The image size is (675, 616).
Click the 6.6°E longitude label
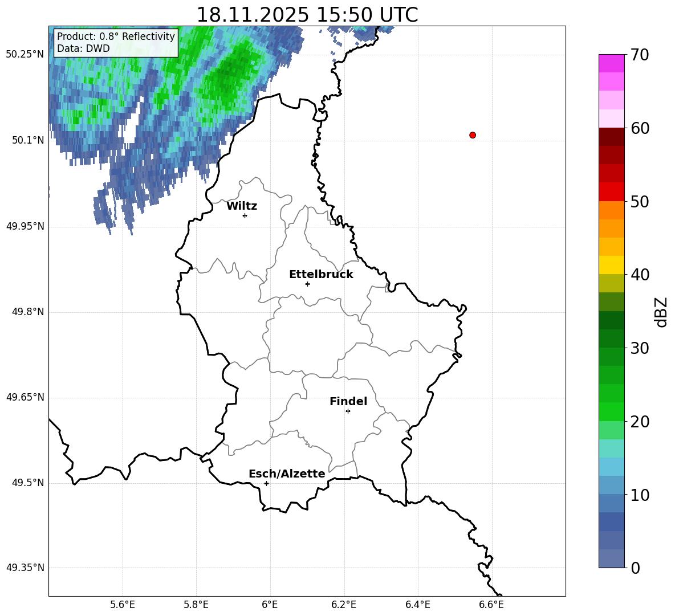point(491,605)
